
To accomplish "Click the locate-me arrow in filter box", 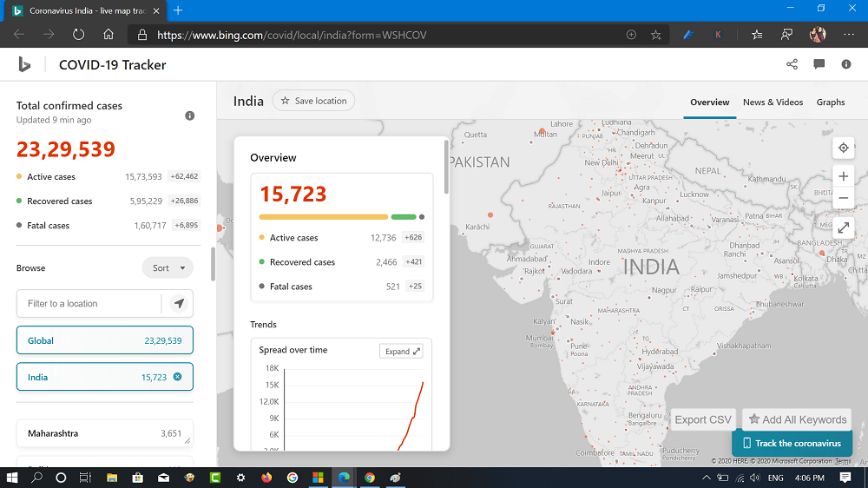I will point(179,304).
